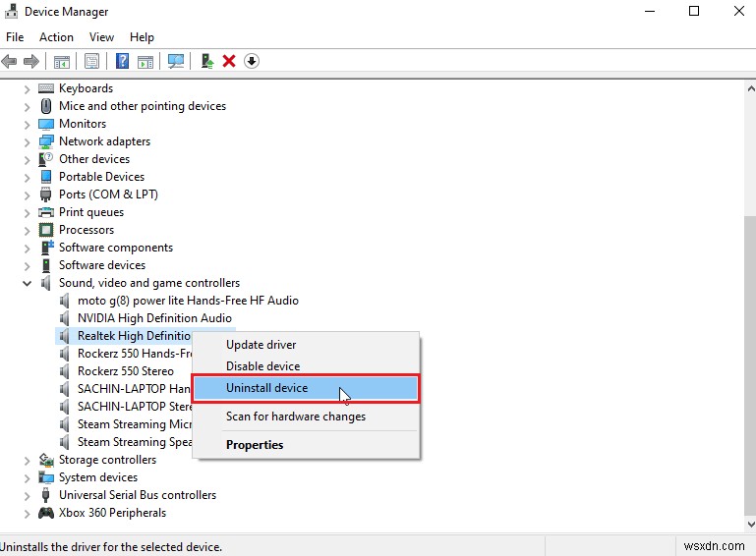
Task: Click the red X Uninstall device icon
Action: (x=229, y=61)
